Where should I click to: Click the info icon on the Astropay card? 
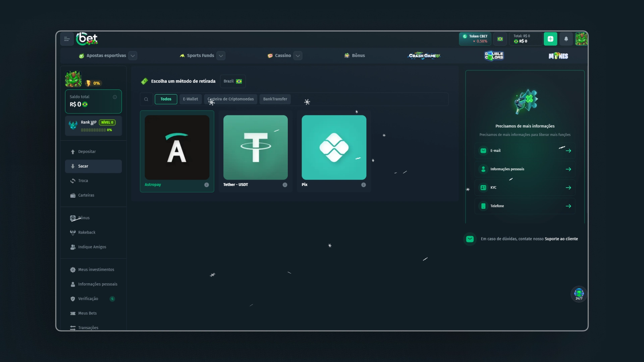(x=207, y=185)
